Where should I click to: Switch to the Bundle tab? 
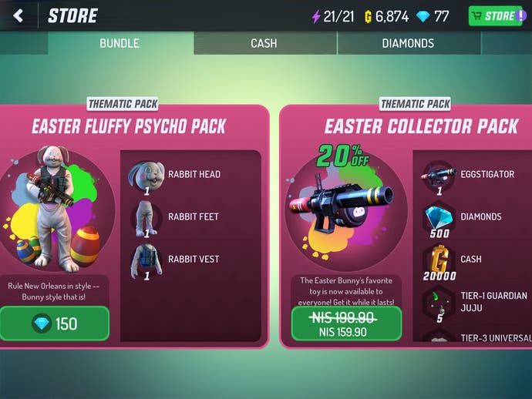point(120,43)
